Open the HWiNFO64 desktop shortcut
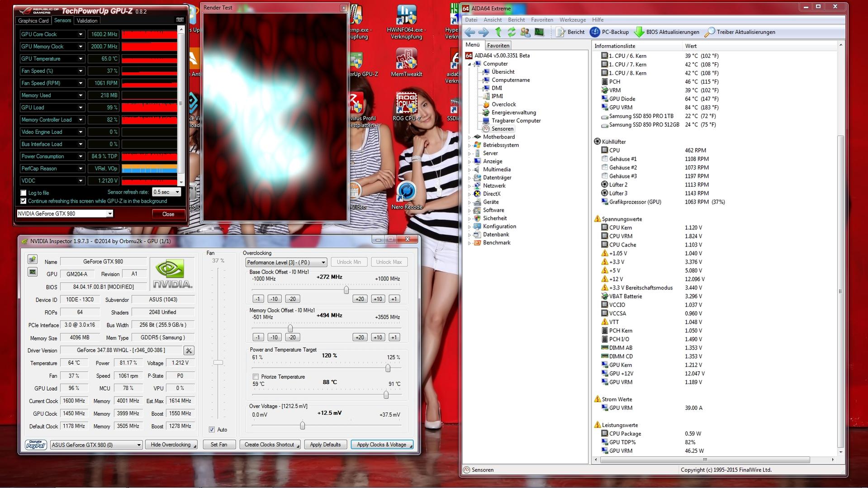 (x=406, y=22)
